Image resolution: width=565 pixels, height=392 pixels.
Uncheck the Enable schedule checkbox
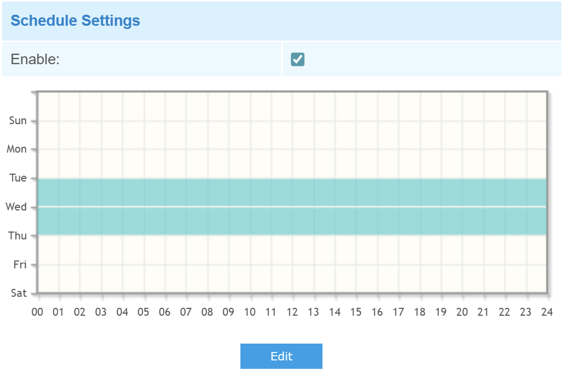pyautogui.click(x=298, y=59)
